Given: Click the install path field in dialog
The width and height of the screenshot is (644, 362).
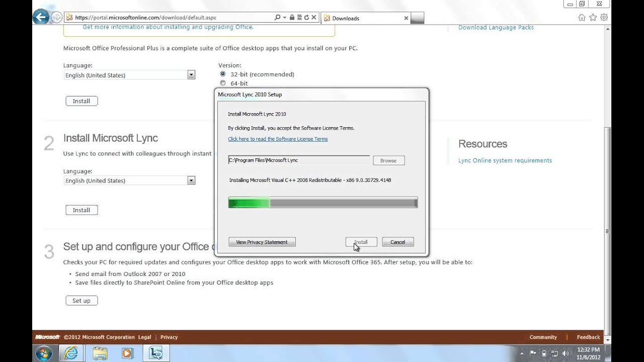Looking at the screenshot, I should point(299,160).
